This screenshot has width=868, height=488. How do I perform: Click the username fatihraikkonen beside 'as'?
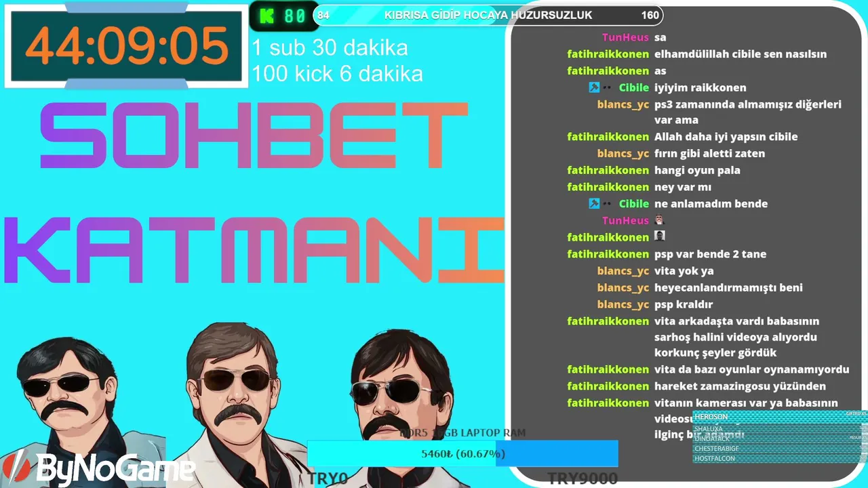(608, 70)
